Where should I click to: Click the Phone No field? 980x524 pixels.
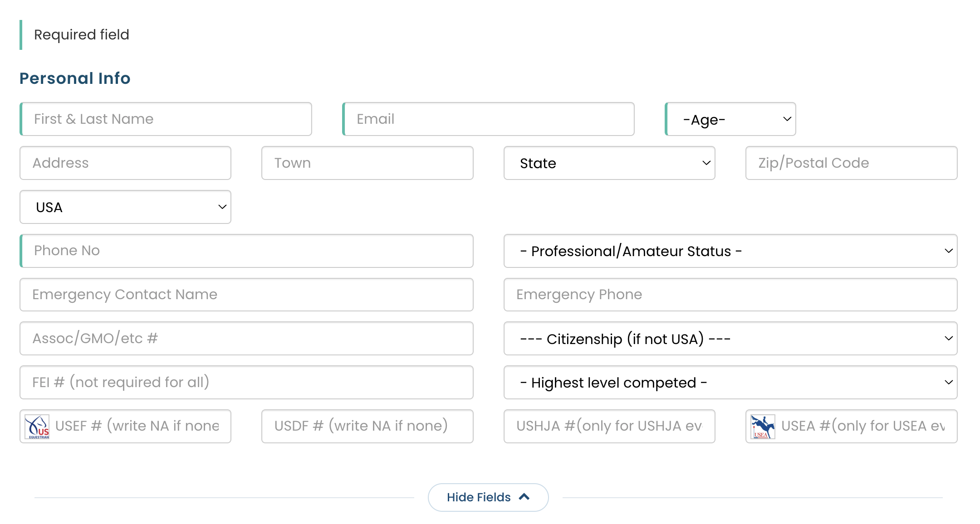246,251
